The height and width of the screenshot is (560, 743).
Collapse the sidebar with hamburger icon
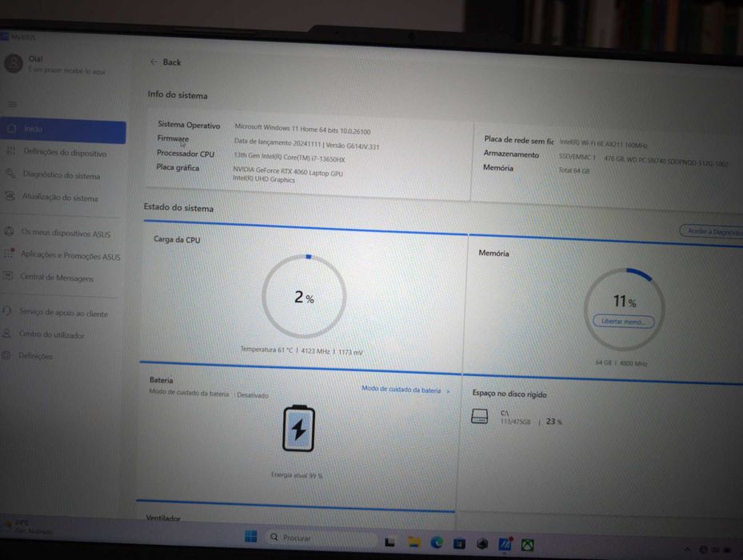pyautogui.click(x=12, y=104)
